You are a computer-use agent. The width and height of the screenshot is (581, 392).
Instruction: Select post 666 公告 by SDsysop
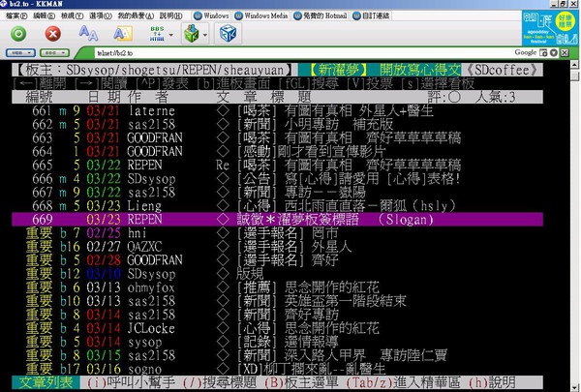(278, 179)
